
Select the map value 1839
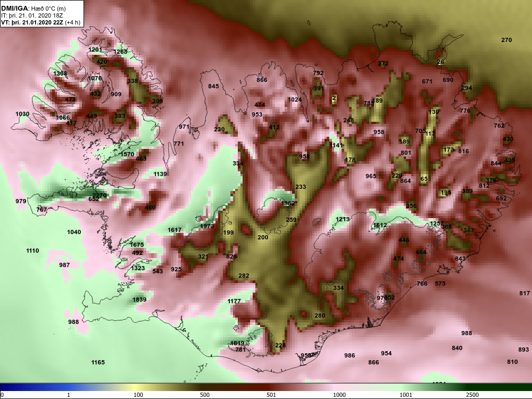(139, 299)
